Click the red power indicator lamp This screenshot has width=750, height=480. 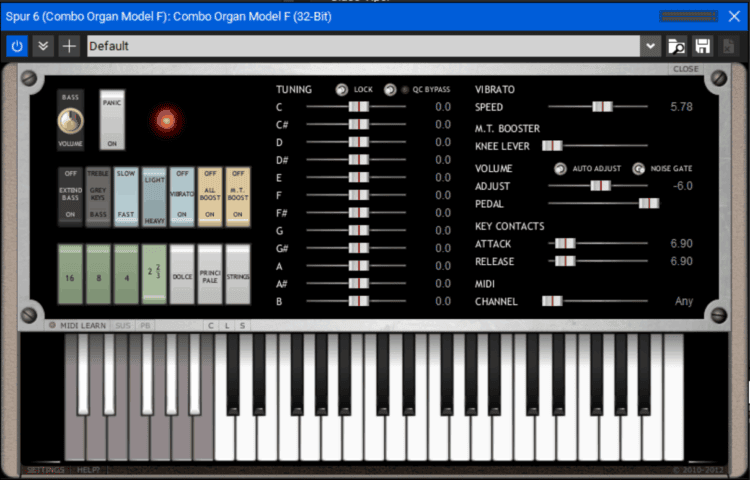point(166,120)
